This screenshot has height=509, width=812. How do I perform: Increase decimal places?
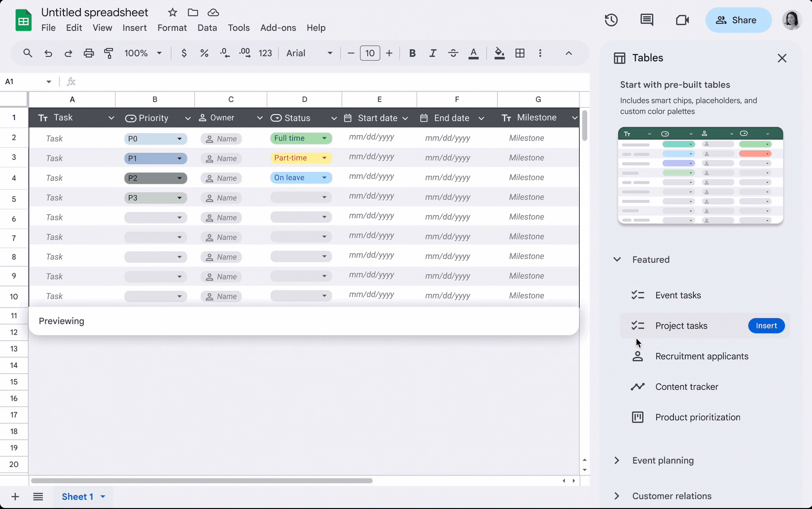point(245,53)
